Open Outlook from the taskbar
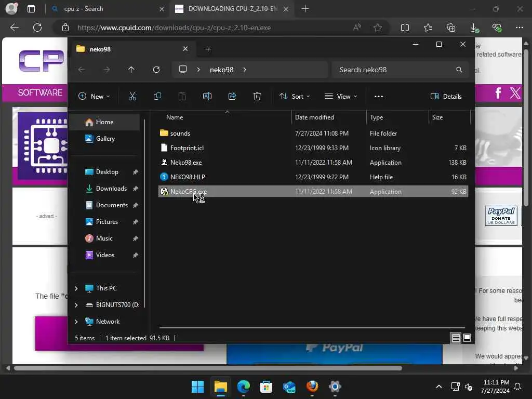 (x=289, y=387)
